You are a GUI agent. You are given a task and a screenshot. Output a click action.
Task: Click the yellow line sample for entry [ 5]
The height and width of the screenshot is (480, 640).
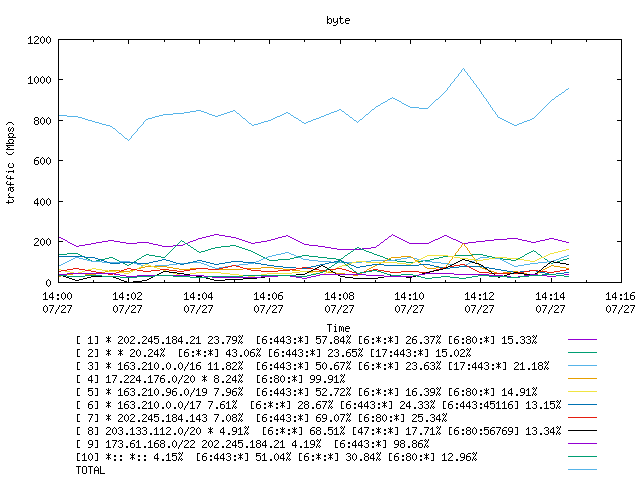pos(582,391)
